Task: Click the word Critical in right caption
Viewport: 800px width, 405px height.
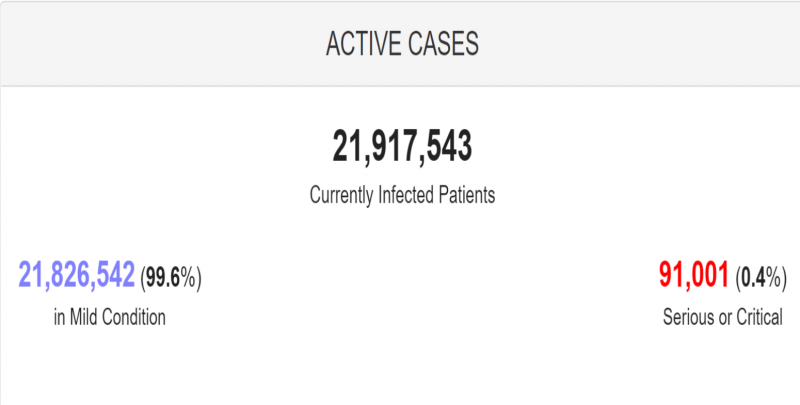Action: click(759, 317)
